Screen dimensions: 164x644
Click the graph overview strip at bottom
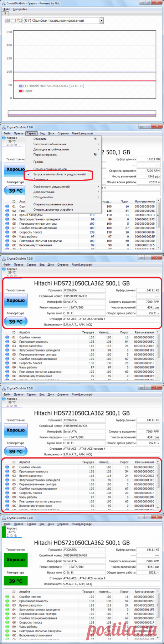[x=82, y=114]
